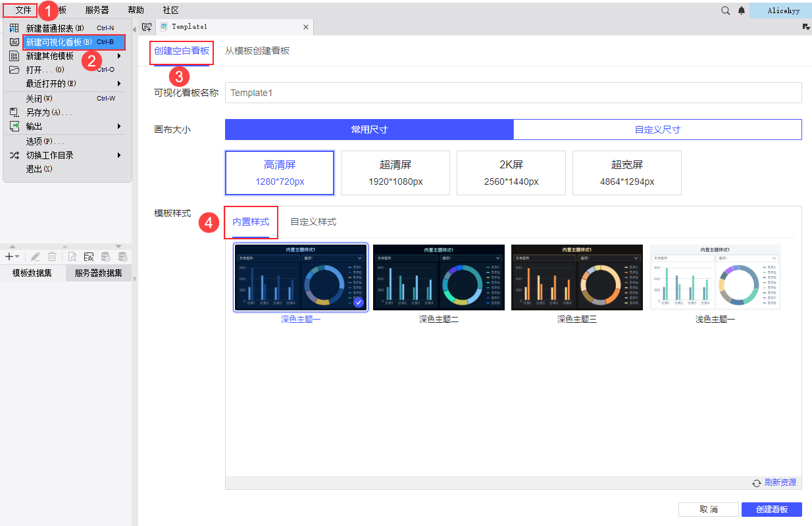This screenshot has height=526, width=812.
Task: Open the 社区 menu
Action: pyautogui.click(x=170, y=11)
